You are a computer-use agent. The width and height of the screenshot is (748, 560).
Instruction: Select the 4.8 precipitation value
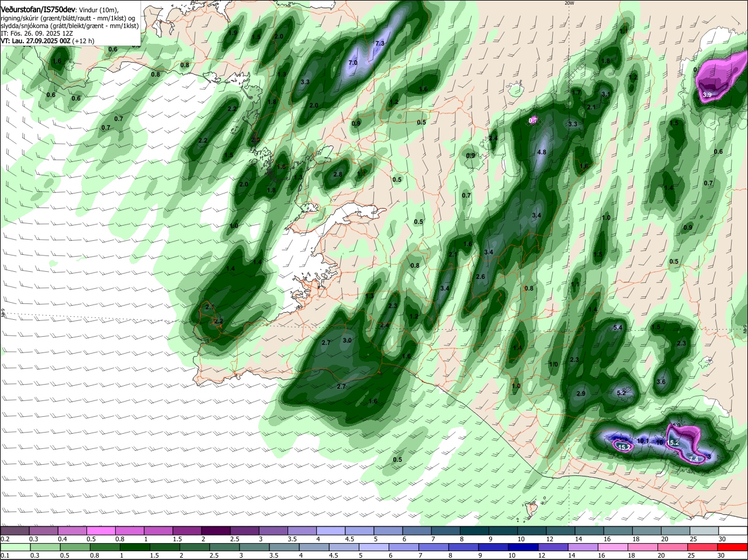pyautogui.click(x=541, y=152)
